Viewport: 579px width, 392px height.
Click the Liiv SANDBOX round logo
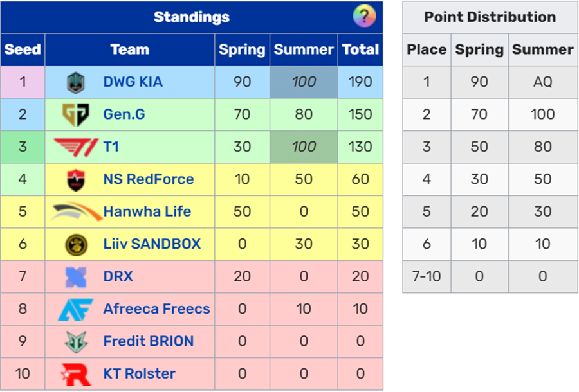[x=76, y=244]
